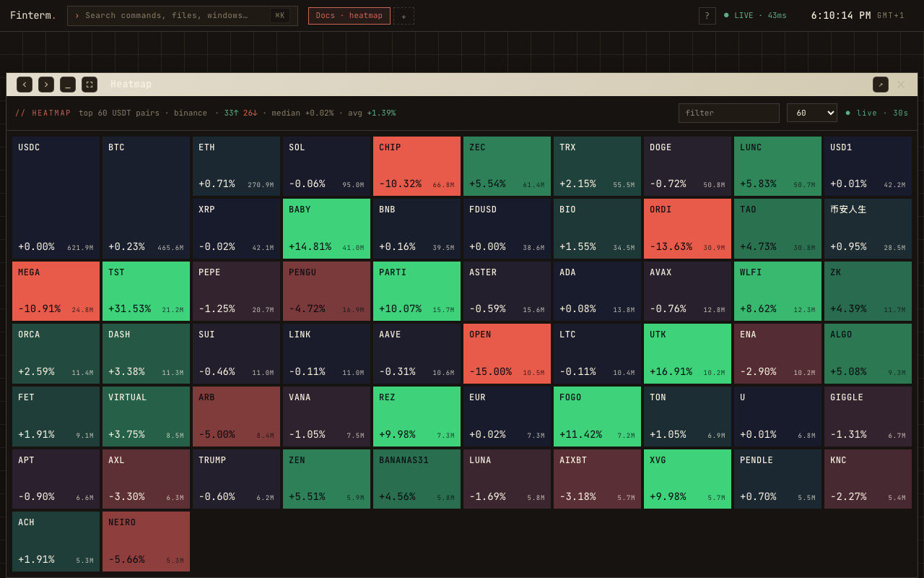Open the red OPEN -15.00% tile
The height and width of the screenshot is (578, 924).
(x=507, y=353)
